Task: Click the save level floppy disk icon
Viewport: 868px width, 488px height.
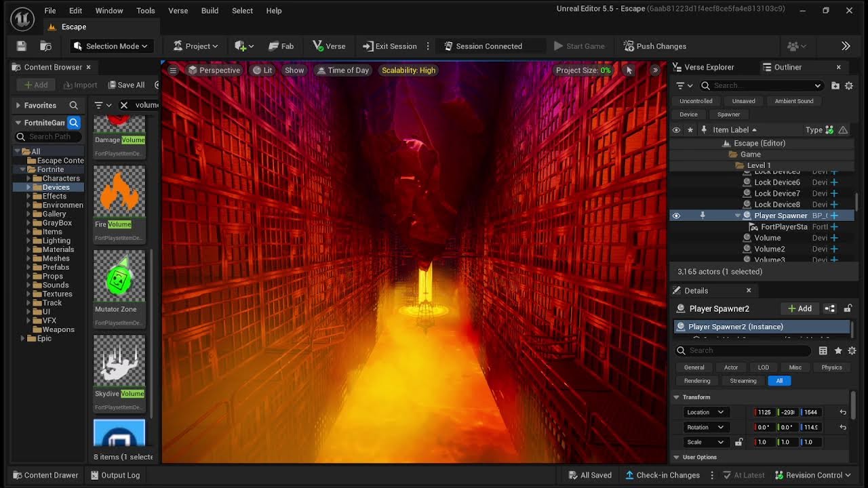Action: (x=22, y=46)
